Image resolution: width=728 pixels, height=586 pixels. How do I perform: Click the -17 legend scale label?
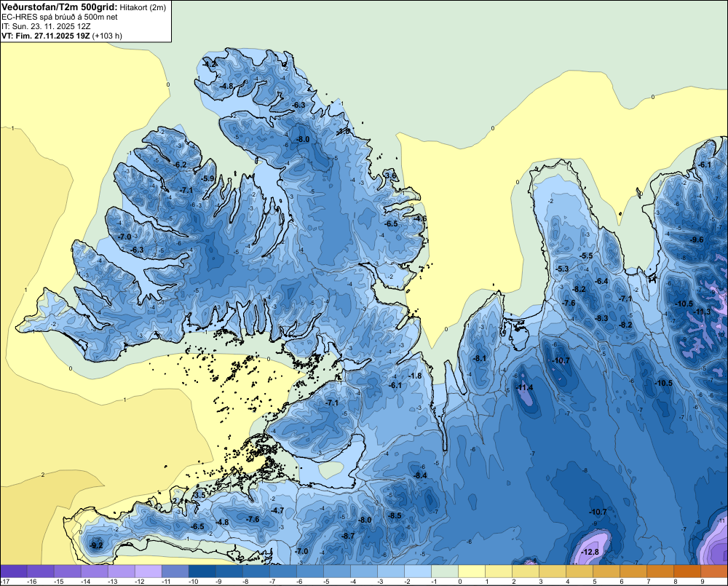[5, 582]
